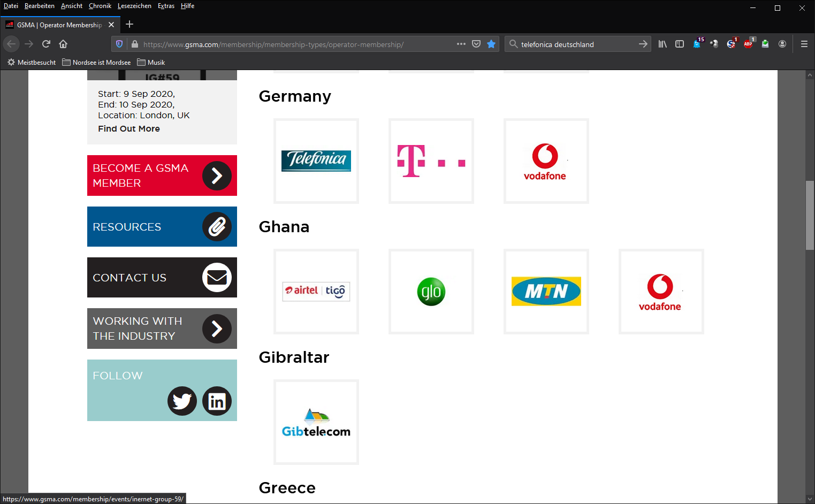Toggle the bookmark star for this page
815x504 pixels.
[x=491, y=44]
